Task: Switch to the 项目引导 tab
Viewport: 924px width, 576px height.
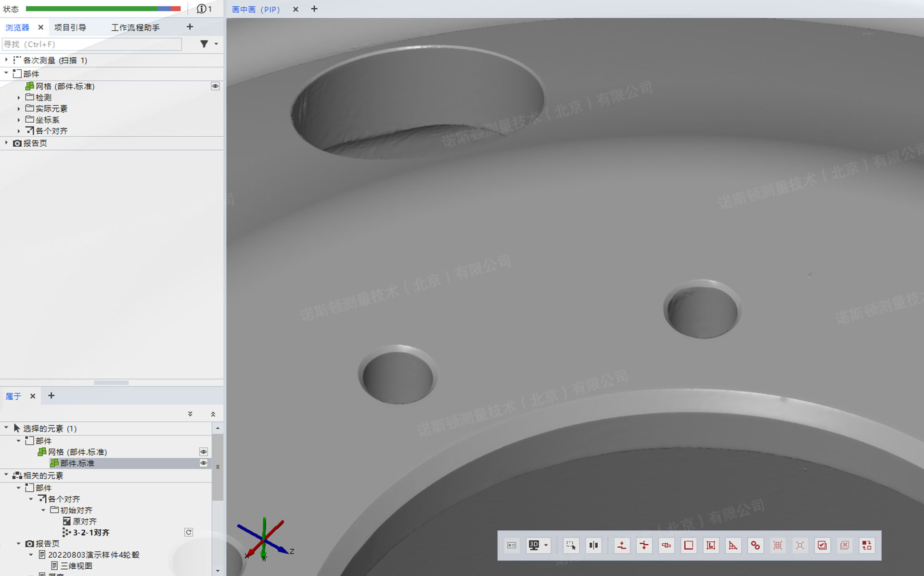Action: [x=70, y=27]
